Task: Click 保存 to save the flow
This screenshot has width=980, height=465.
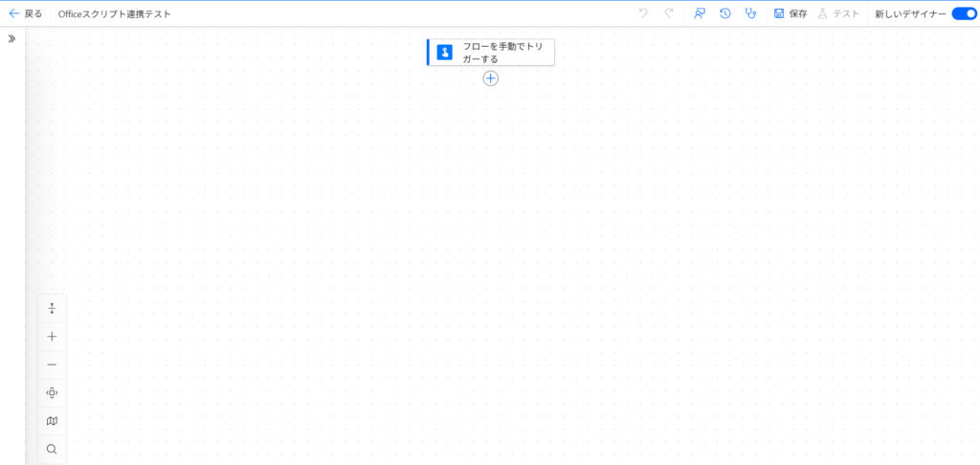Action: tap(791, 13)
